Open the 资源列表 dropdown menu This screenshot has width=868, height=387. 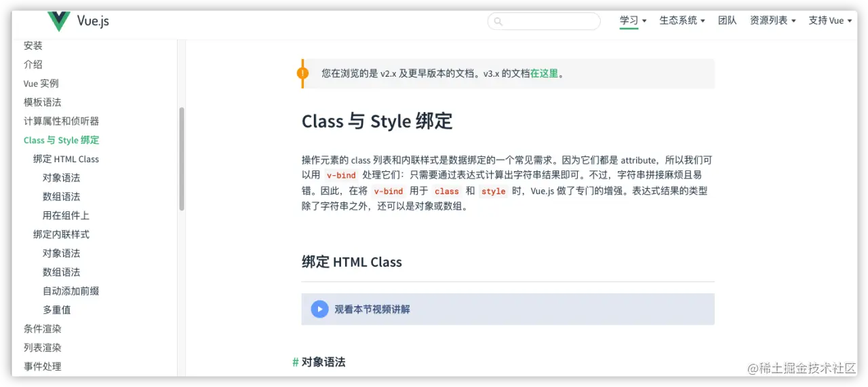click(x=772, y=20)
